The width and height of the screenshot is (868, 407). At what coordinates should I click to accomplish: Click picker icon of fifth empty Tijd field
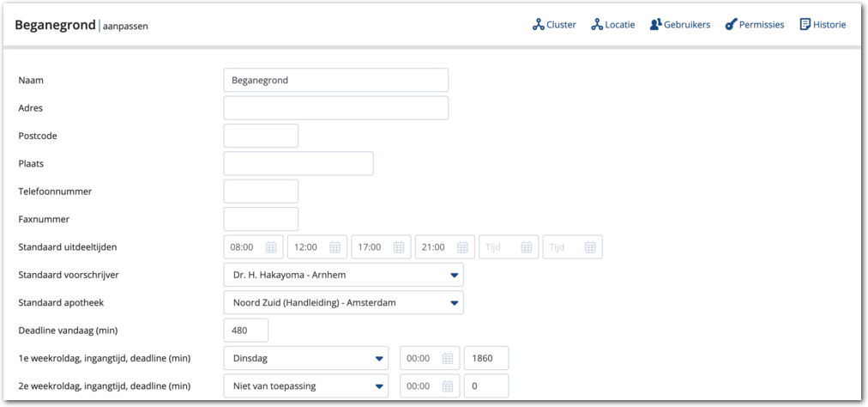coord(526,247)
